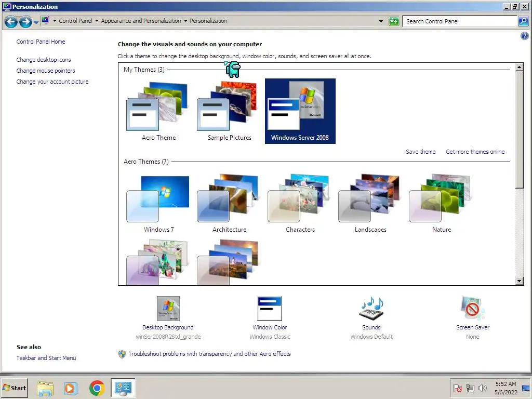Click Control Panel taskbar button
This screenshot has height=399, width=532.
click(123, 388)
